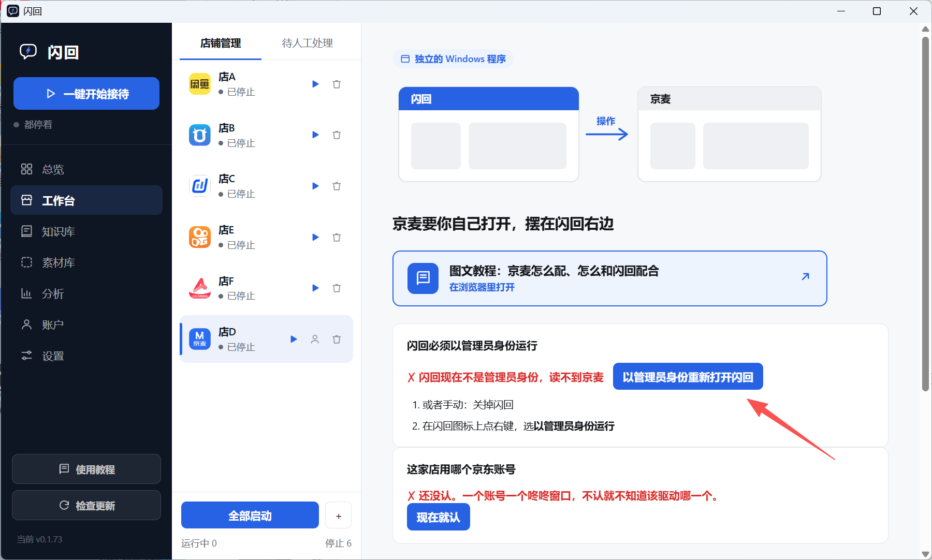The height and width of the screenshot is (560, 932).
Task: Select the 店A store logo
Action: (200, 84)
